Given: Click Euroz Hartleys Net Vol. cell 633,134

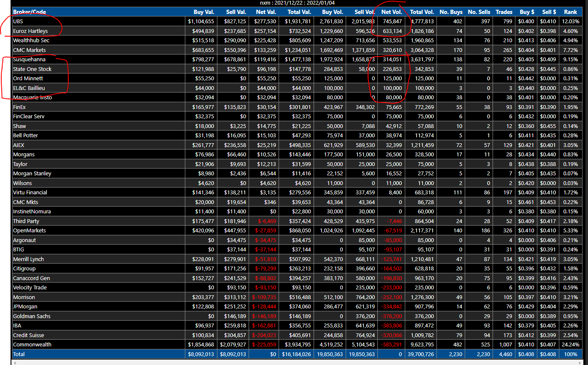Looking at the screenshot, I should 392,31.
